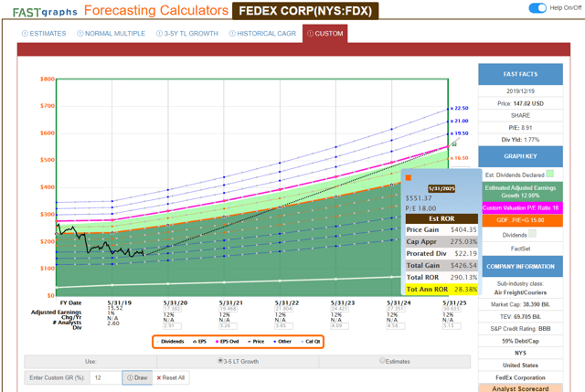Click the x 16.50 orange multiple label
This screenshot has width=585, height=392.
tap(459, 158)
